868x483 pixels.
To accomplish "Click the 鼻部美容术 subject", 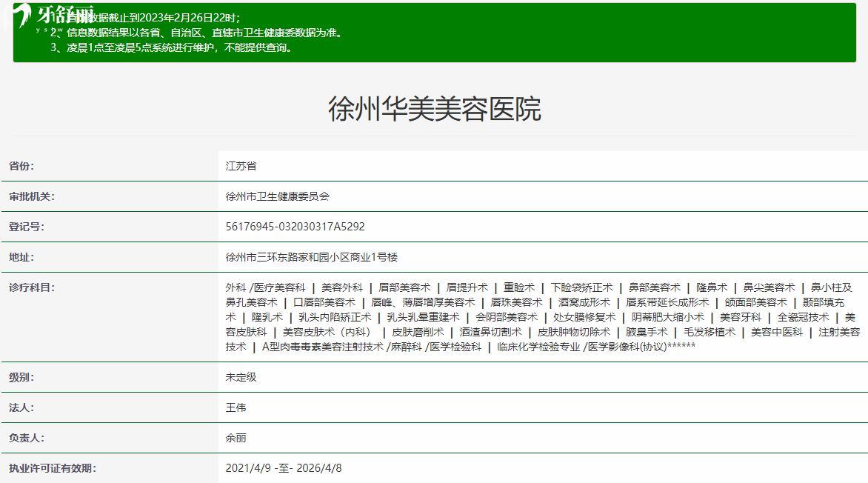I will pos(654,287).
